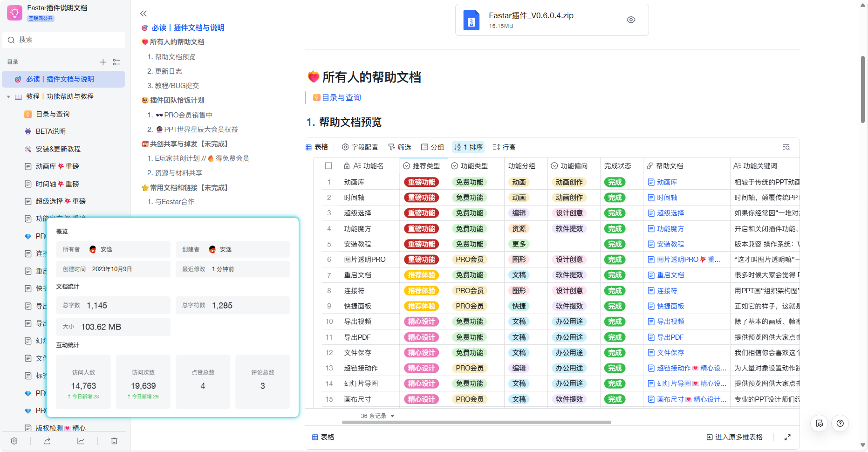This screenshot has width=868, height=452.
Task: Click the trash bin icon in sidebar footer
Action: 114,441
